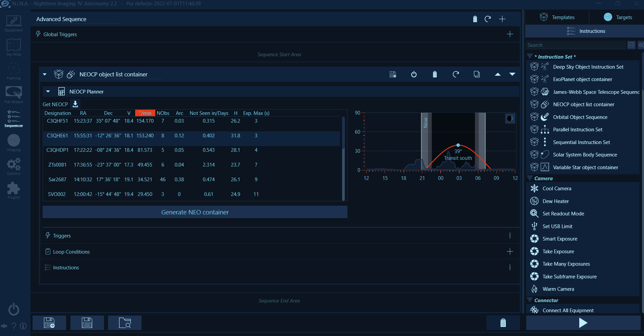The width and height of the screenshot is (644, 336).
Task: Open sequence file with folder icon
Action: pyautogui.click(x=125, y=323)
